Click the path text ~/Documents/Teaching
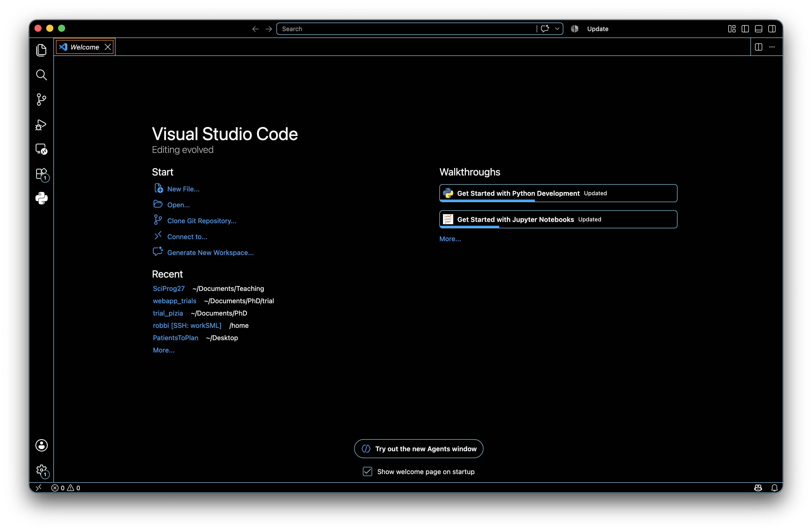The width and height of the screenshot is (812, 531). click(x=228, y=289)
